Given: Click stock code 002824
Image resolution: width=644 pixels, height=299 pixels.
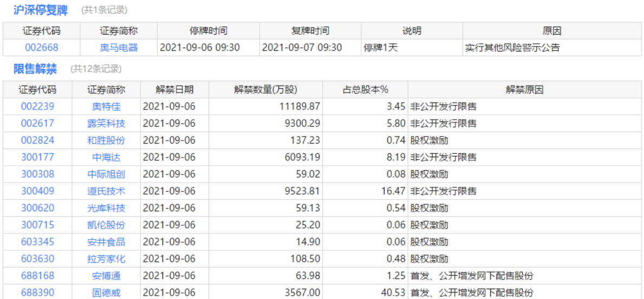Looking at the screenshot, I should point(37,140).
